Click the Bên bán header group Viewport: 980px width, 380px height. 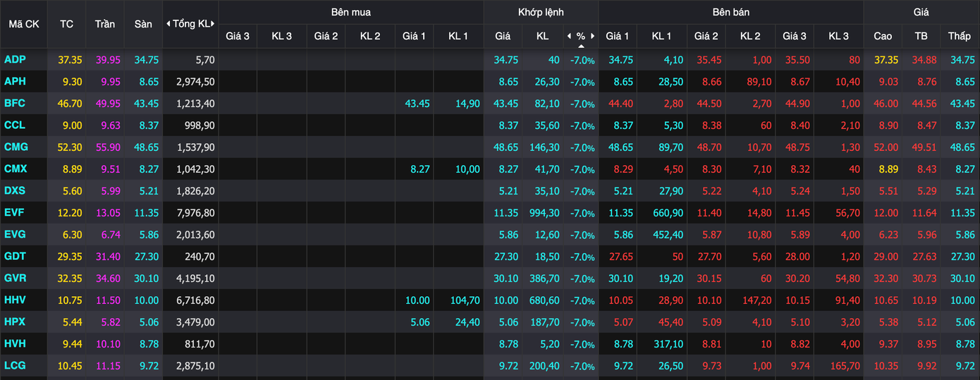coord(730,12)
